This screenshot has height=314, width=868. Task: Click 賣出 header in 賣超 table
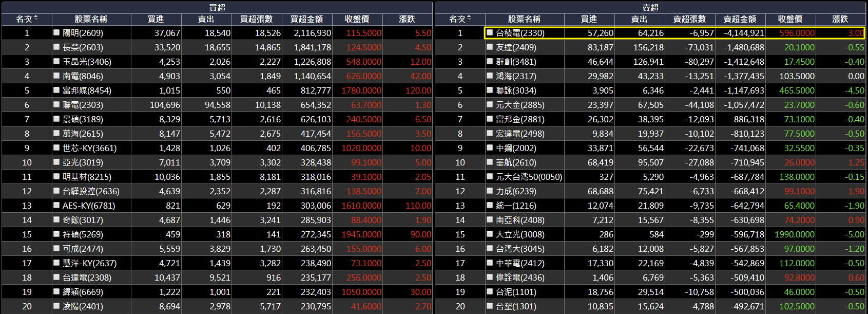(639, 19)
